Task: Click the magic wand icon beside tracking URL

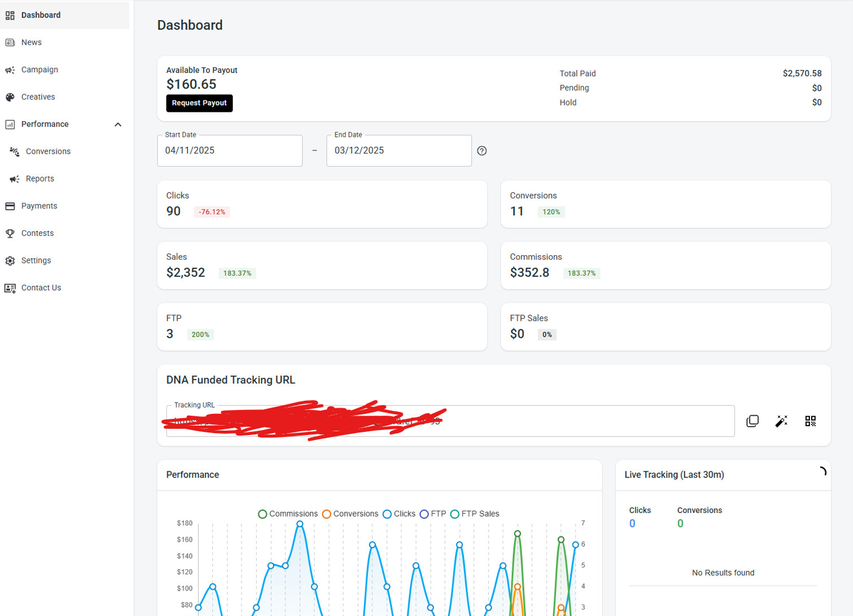Action: coord(781,421)
